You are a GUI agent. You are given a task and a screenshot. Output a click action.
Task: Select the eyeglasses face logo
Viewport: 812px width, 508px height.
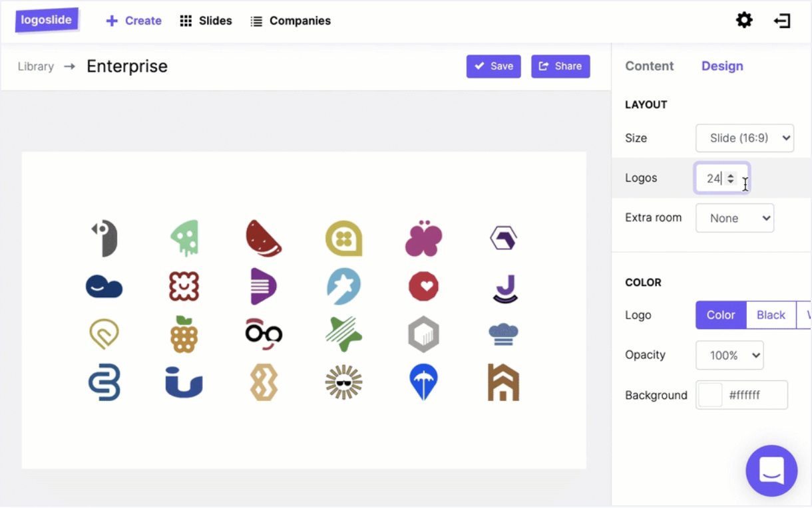pos(264,334)
